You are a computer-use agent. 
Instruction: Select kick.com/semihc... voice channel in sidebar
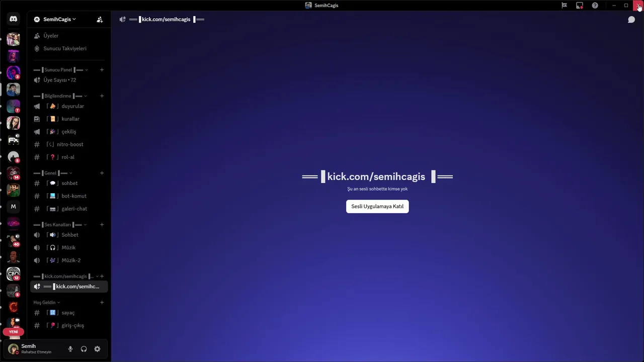[x=69, y=287]
